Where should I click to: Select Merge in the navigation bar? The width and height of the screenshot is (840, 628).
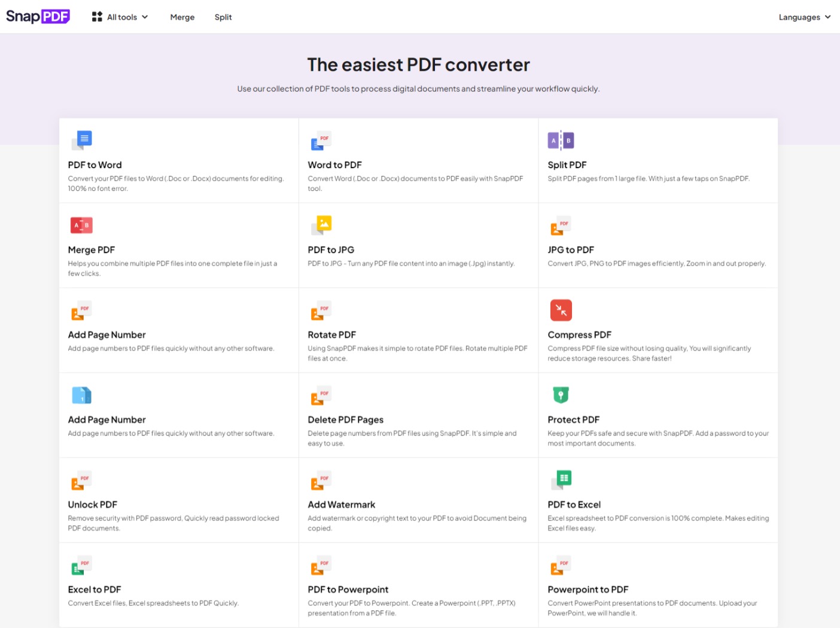(x=182, y=17)
